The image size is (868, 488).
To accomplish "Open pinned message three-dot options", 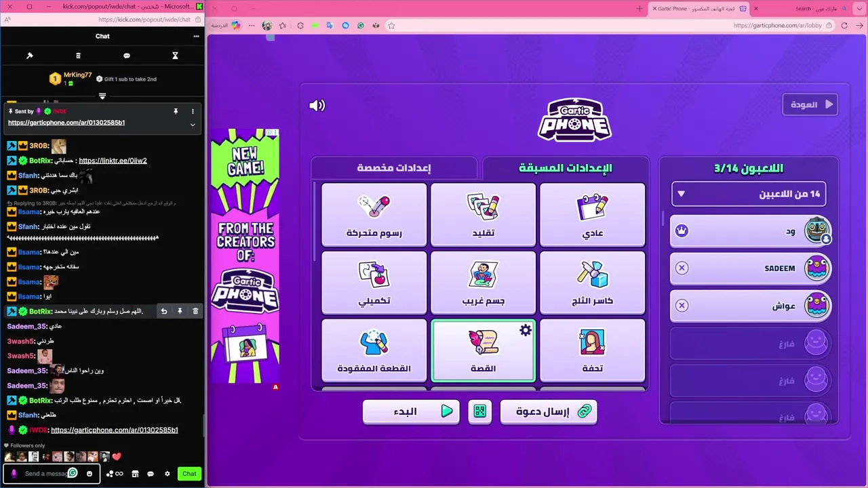I will 193,111.
